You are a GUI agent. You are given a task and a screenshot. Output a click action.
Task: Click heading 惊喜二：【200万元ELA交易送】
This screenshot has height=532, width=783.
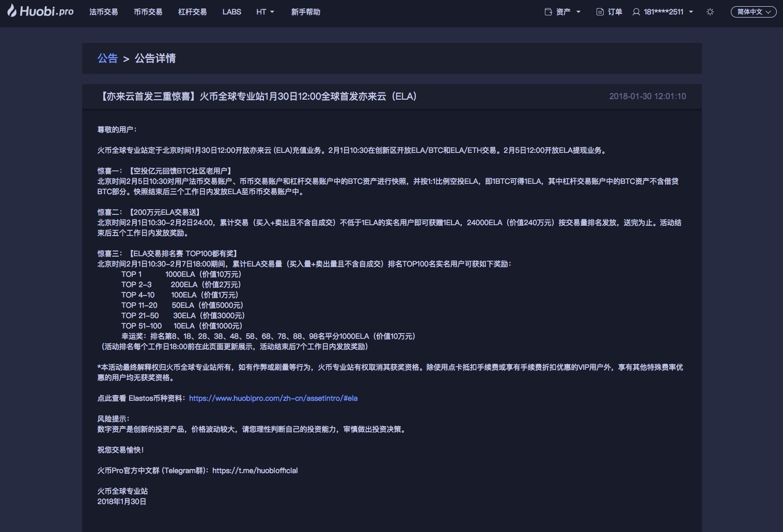pyautogui.click(x=150, y=212)
